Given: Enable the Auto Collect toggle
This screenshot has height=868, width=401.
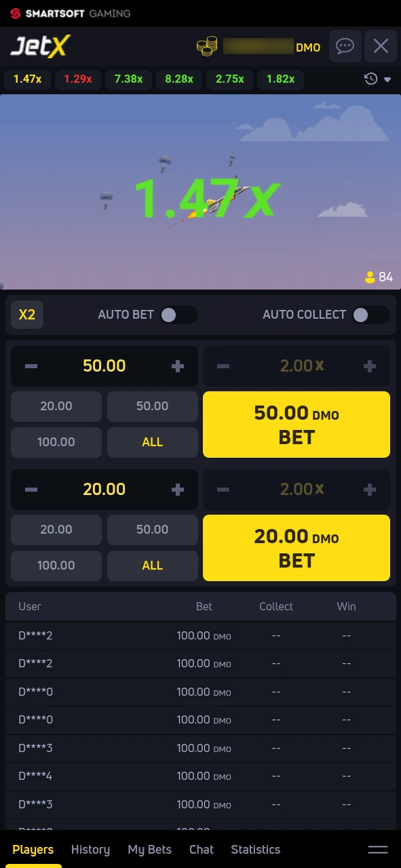Looking at the screenshot, I should pyautogui.click(x=370, y=314).
